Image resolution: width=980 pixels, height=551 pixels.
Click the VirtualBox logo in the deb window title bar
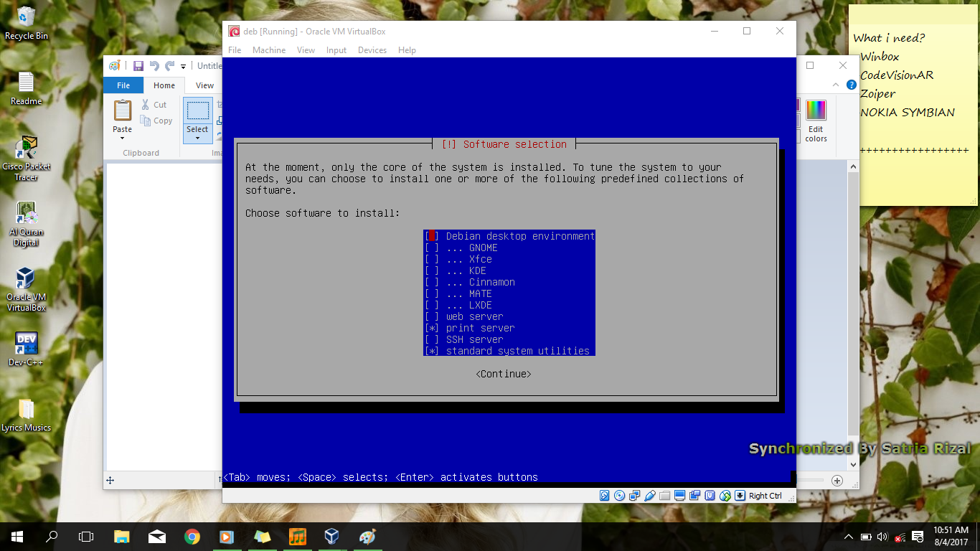(234, 31)
